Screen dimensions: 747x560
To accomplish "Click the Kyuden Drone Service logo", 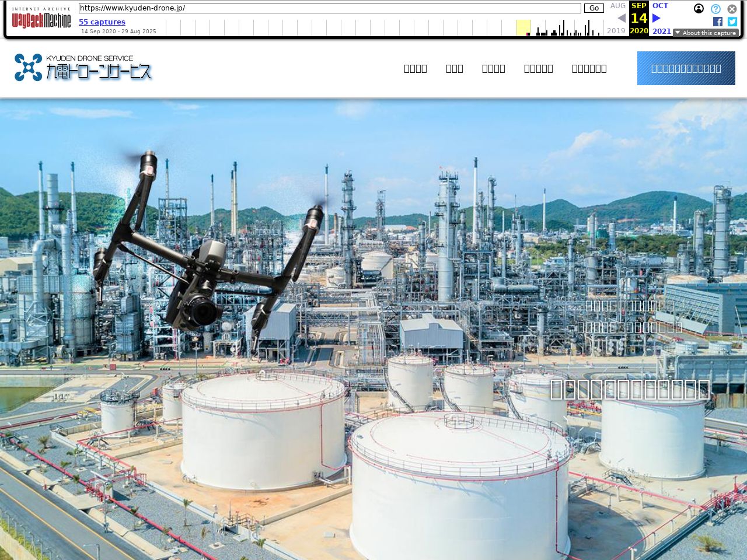I will pyautogui.click(x=83, y=68).
